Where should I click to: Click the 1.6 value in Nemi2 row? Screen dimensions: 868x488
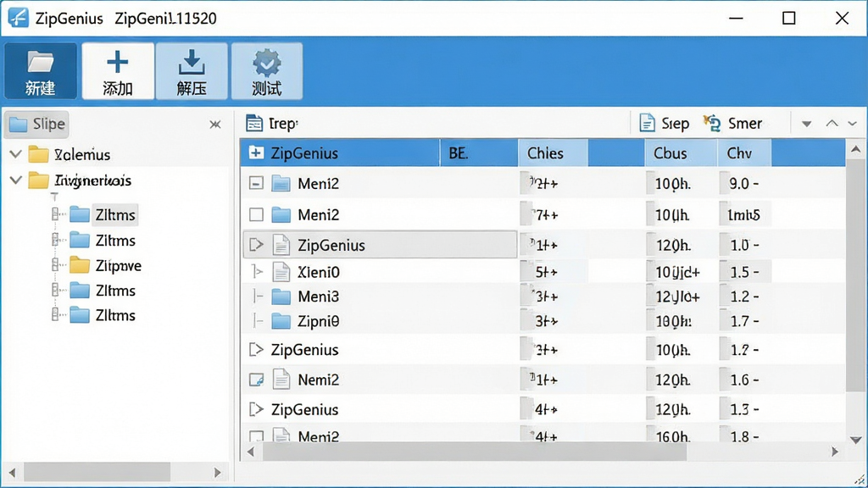[x=743, y=380]
